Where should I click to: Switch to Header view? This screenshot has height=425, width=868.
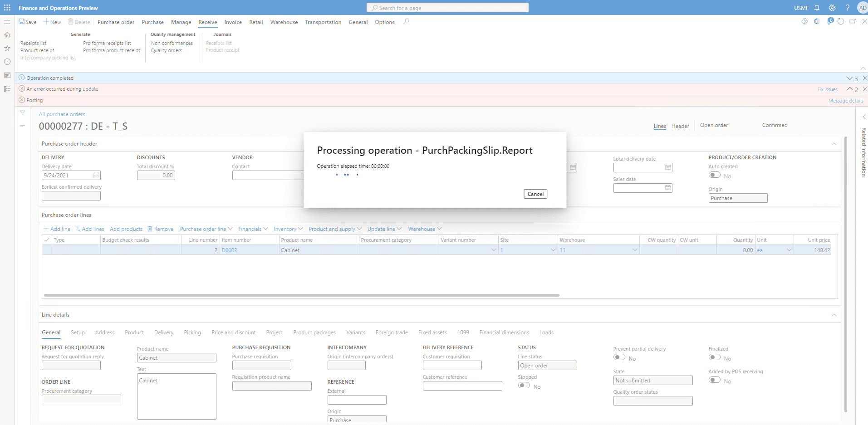click(x=680, y=126)
